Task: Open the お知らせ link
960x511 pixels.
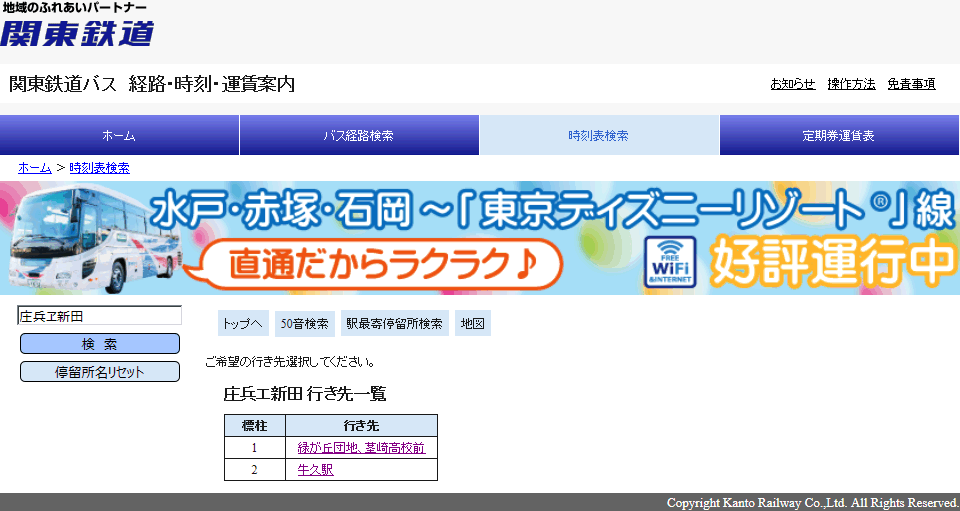Action: 792,84
